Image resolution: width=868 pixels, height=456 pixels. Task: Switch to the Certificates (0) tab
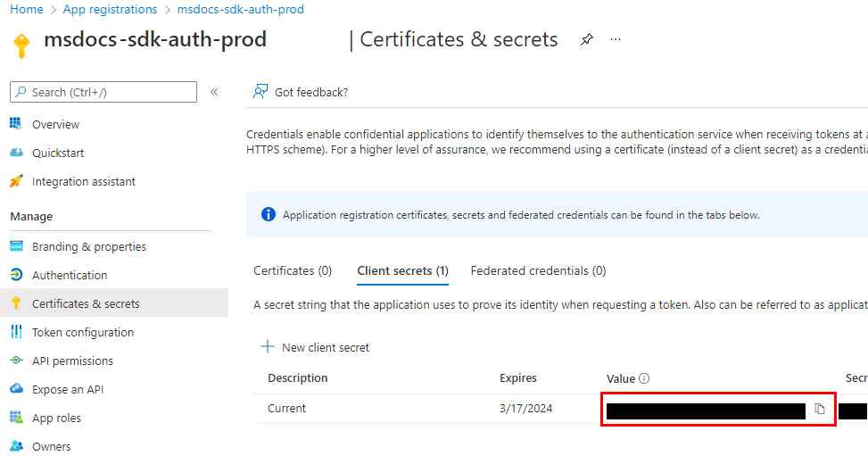tap(293, 271)
